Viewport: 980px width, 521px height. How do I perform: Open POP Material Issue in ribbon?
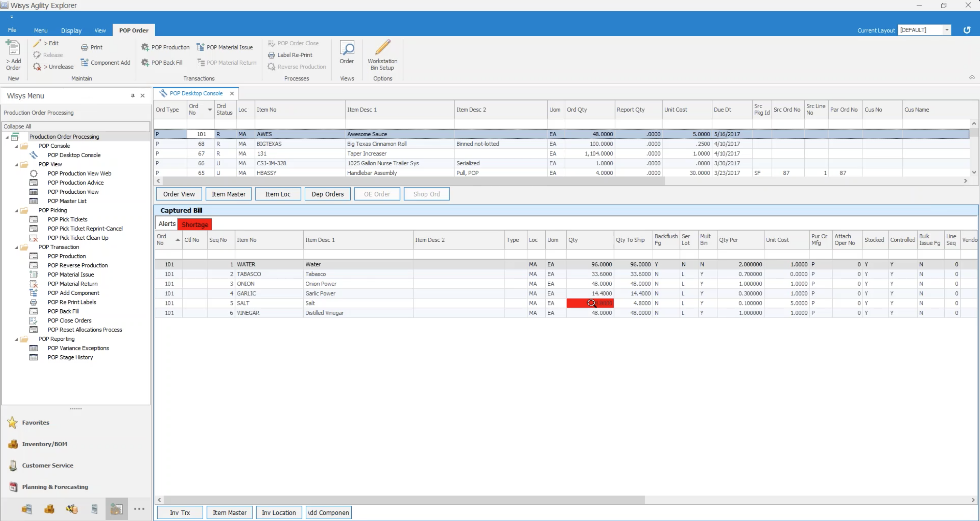(225, 47)
